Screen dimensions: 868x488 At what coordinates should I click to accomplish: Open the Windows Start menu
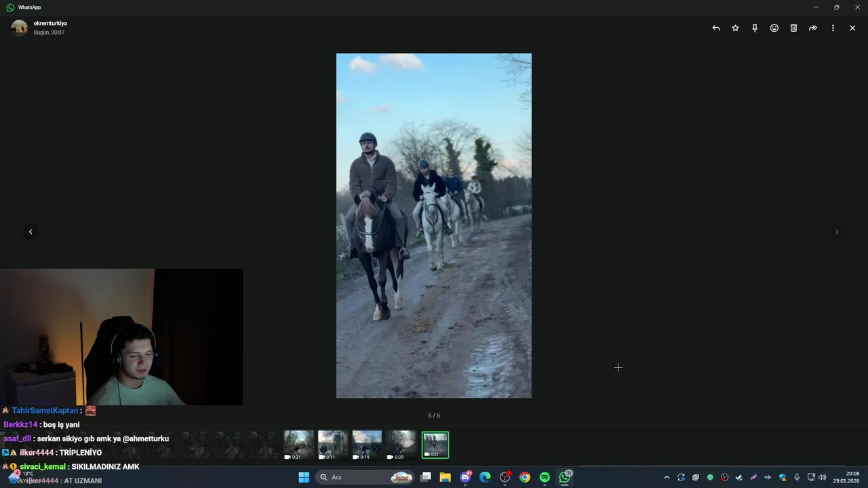(x=304, y=477)
